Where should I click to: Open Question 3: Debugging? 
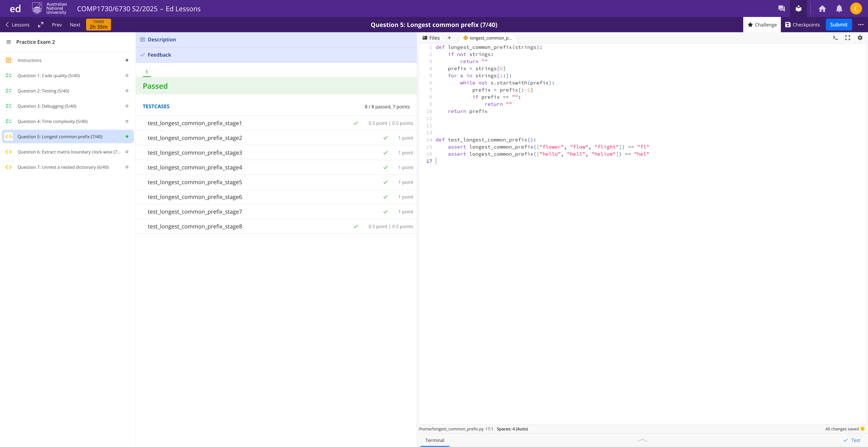[x=67, y=106]
